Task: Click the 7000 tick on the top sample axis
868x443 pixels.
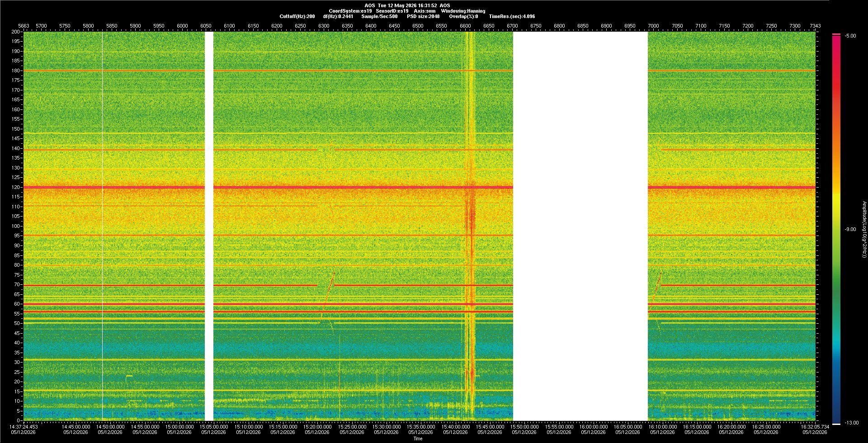Action: 653,26
